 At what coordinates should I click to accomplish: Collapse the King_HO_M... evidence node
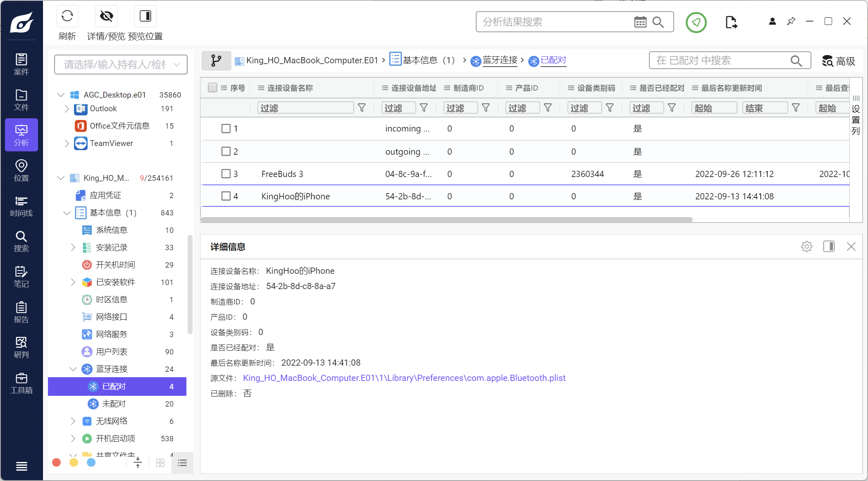pyautogui.click(x=61, y=178)
